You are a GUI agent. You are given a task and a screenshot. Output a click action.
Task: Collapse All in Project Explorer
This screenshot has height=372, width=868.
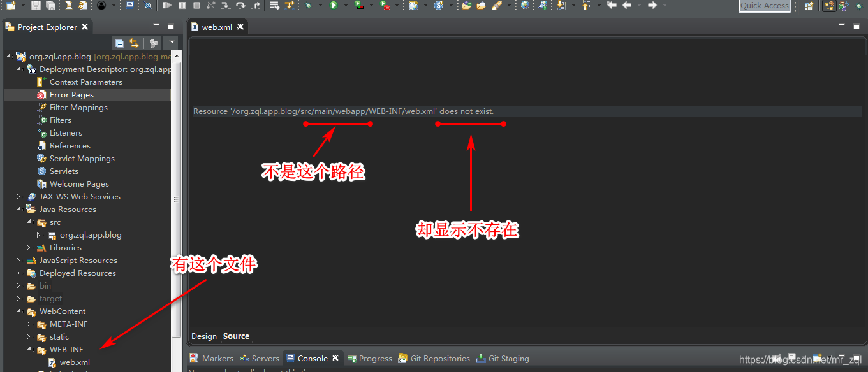(x=119, y=43)
